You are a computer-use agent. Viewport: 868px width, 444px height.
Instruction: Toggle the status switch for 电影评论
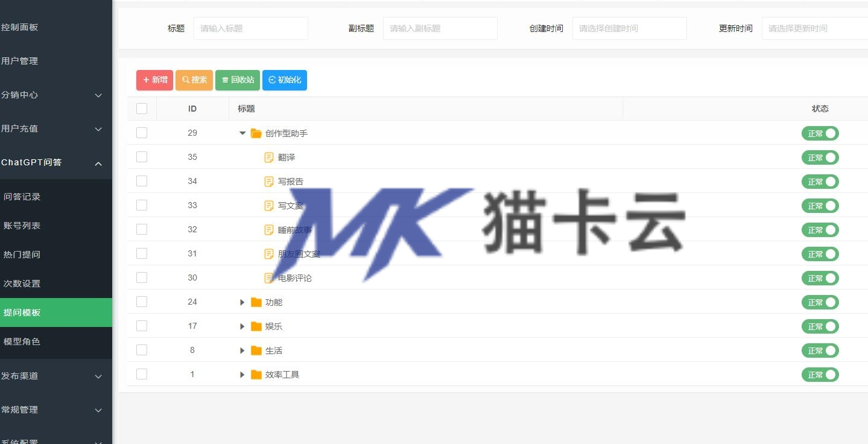coord(820,278)
